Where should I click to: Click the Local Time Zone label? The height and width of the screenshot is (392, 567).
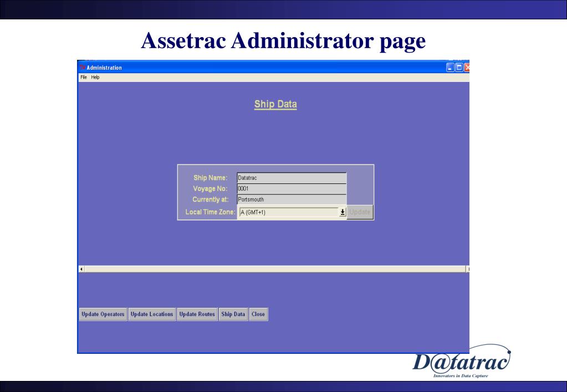[210, 212]
